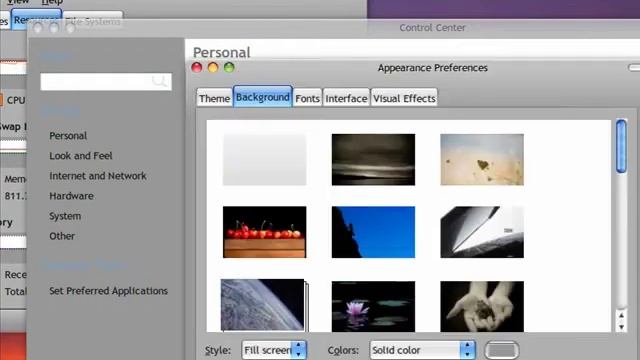This screenshot has width=640, height=360.
Task: Open the Hardware category
Action: (x=71, y=196)
